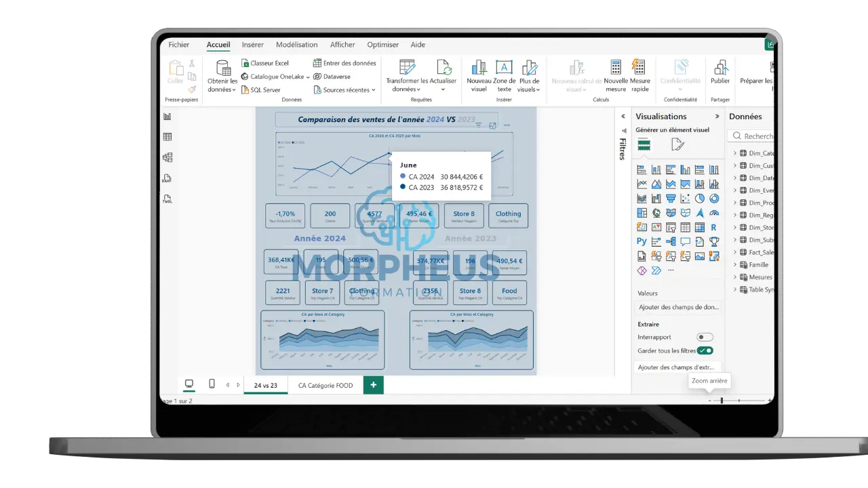
Task: Enable the Interrapport toggle
Action: [x=705, y=337]
